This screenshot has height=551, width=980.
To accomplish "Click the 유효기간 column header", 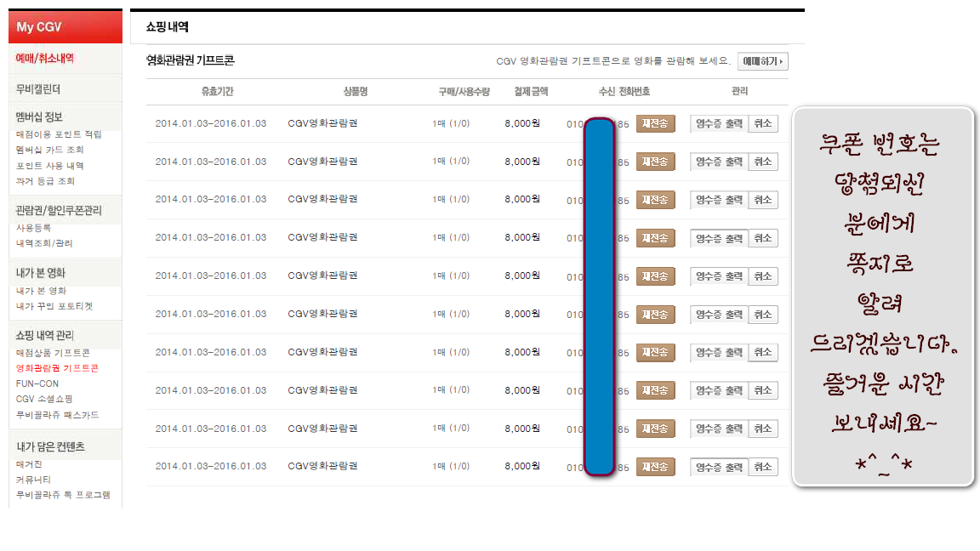I will tap(218, 91).
